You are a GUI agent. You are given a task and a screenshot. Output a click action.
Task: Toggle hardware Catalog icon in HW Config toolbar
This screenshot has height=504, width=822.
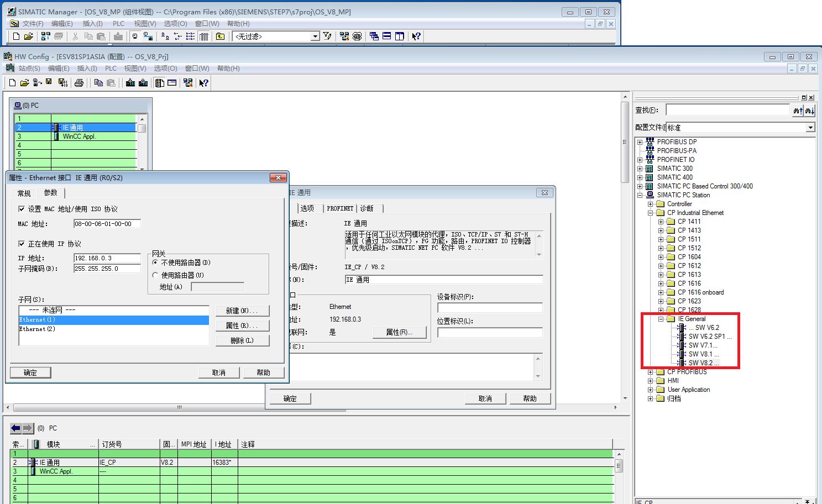click(x=160, y=83)
